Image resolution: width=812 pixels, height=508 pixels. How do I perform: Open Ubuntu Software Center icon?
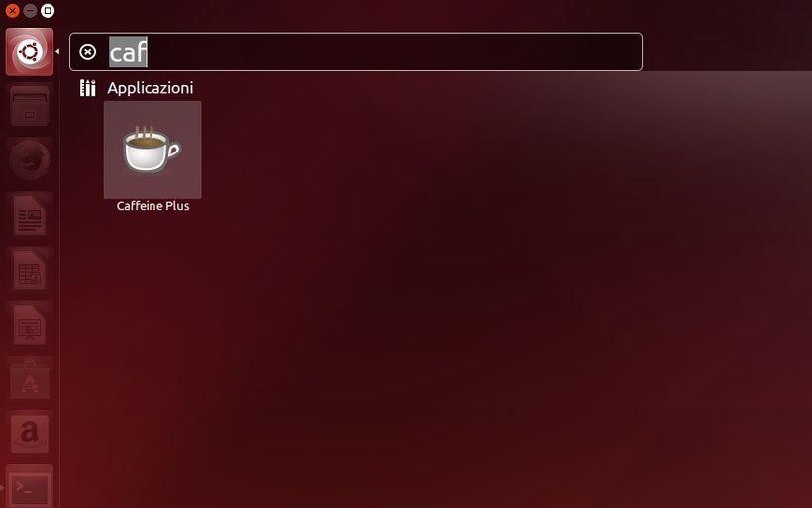[30, 379]
